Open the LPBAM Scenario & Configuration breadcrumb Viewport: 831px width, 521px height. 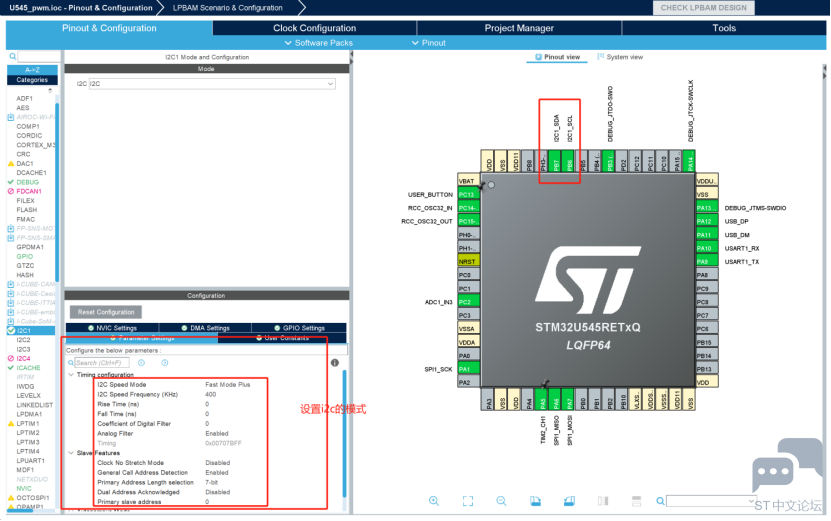click(x=227, y=8)
